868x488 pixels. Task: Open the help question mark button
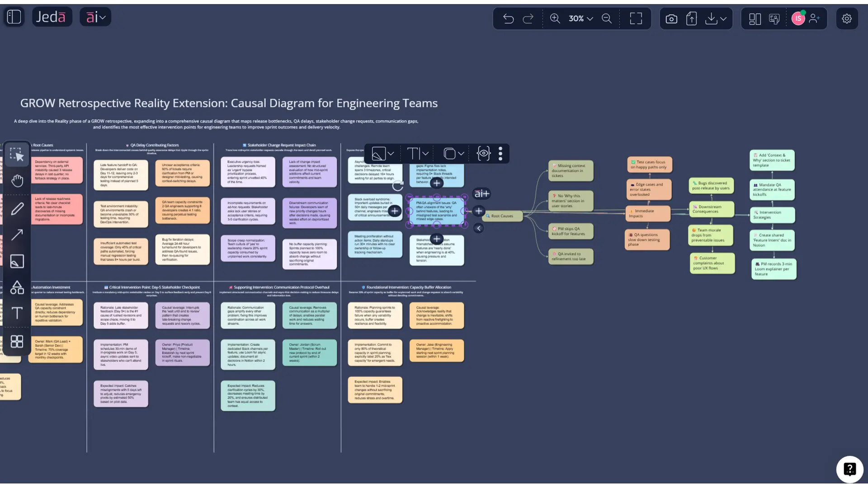(849, 469)
